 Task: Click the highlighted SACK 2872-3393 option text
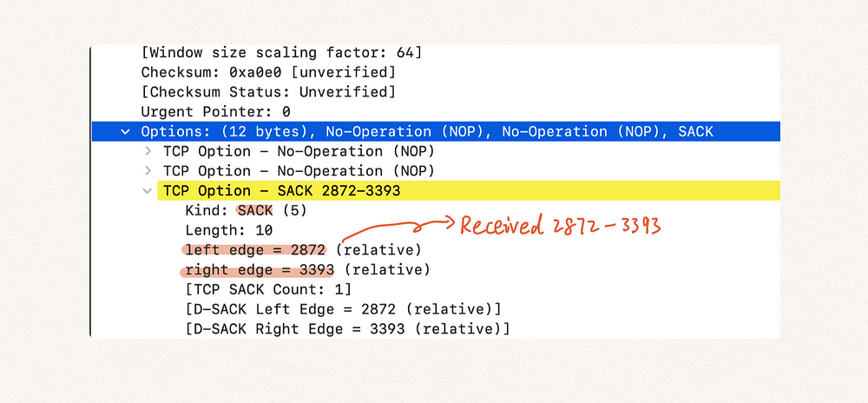pos(282,191)
